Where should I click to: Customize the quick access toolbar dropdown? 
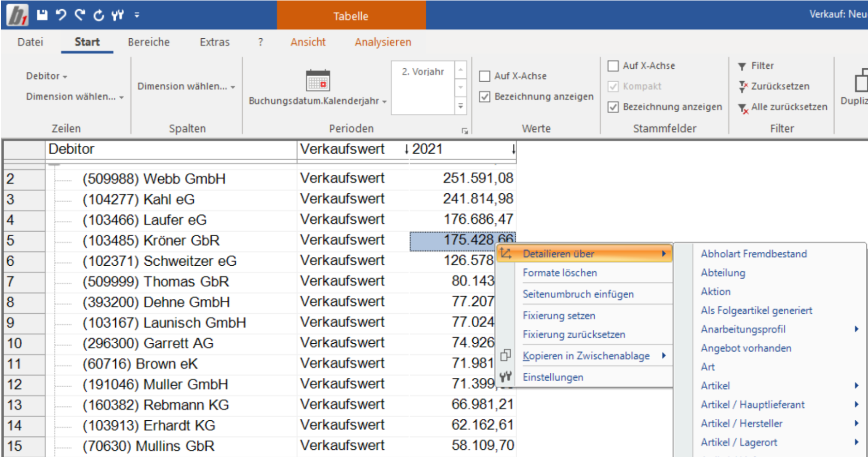137,16
